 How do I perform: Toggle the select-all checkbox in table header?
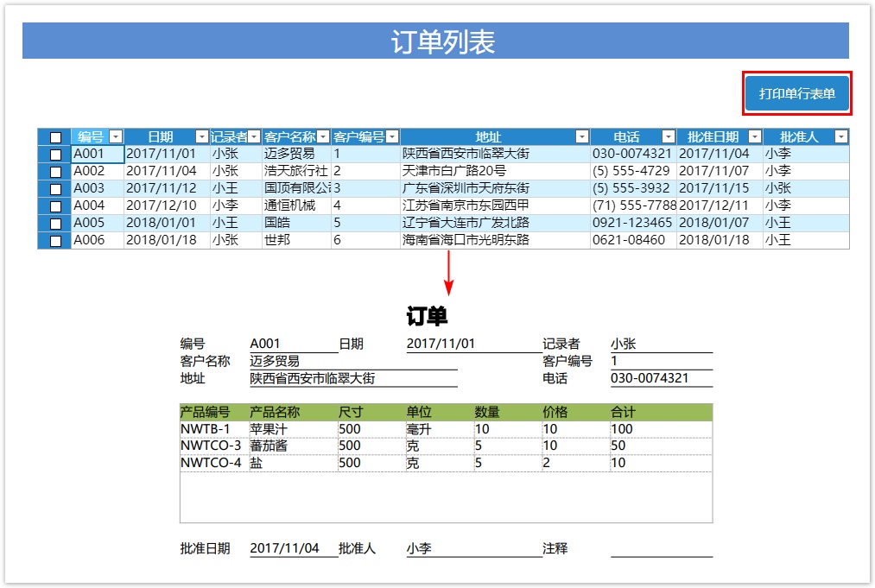point(55,137)
